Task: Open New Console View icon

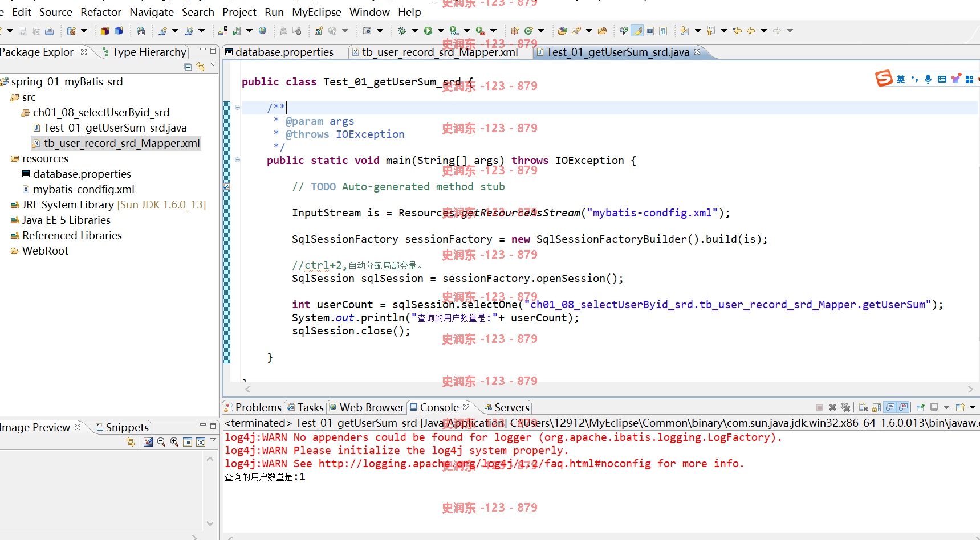Action: tap(960, 407)
